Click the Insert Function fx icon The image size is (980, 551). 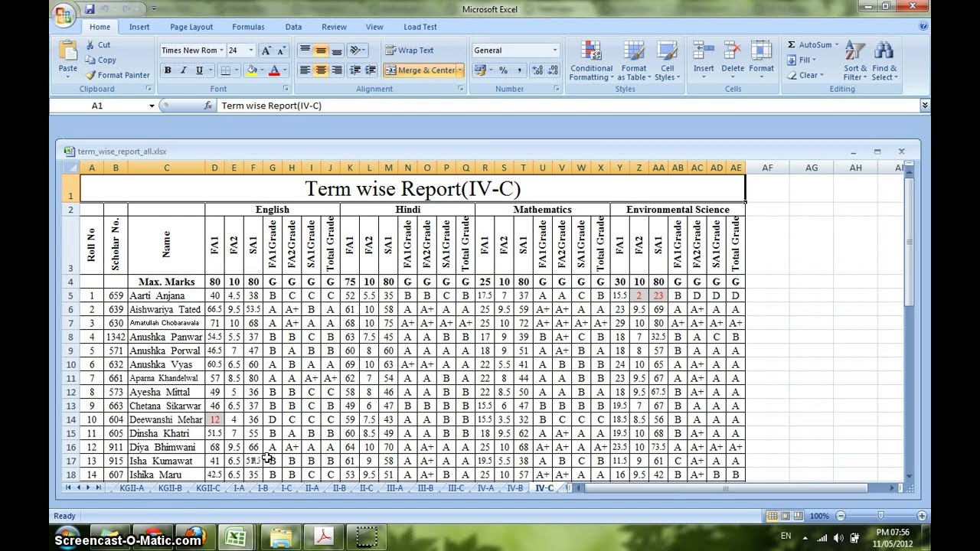pyautogui.click(x=207, y=106)
